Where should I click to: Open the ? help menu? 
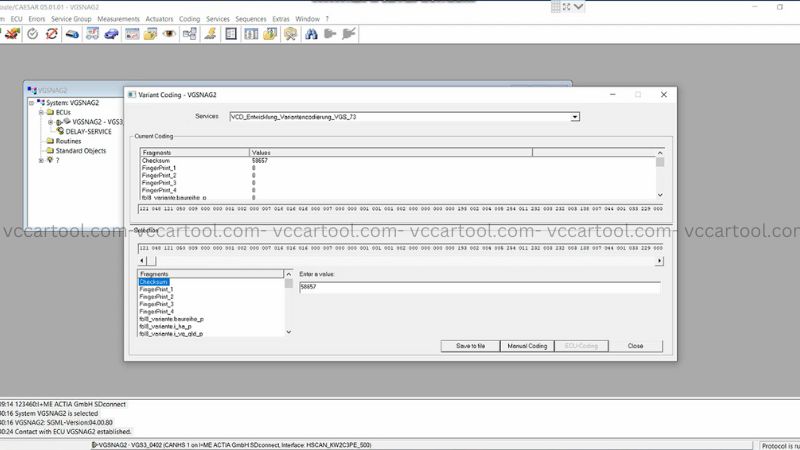tap(327, 19)
